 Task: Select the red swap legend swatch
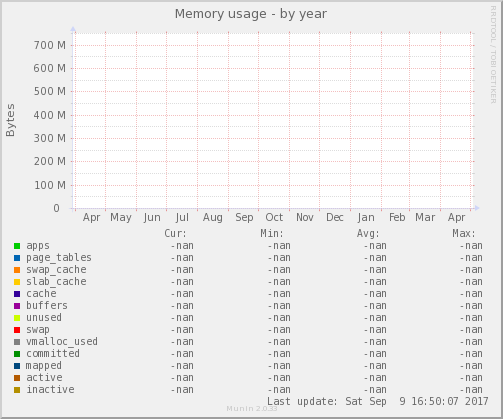(17, 330)
